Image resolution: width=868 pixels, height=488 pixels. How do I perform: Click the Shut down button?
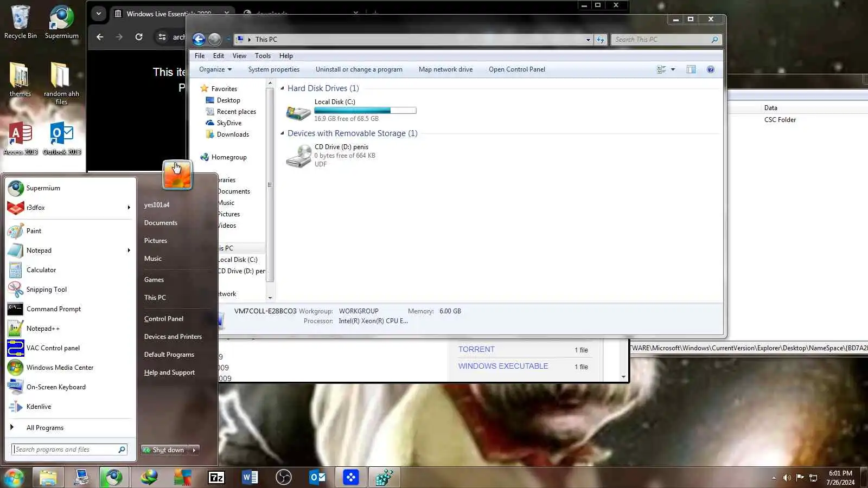click(165, 450)
